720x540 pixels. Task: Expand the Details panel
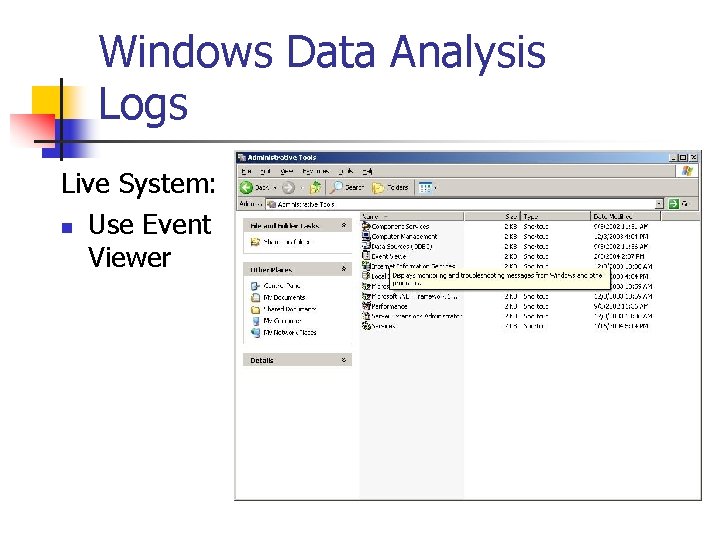[x=344, y=360]
